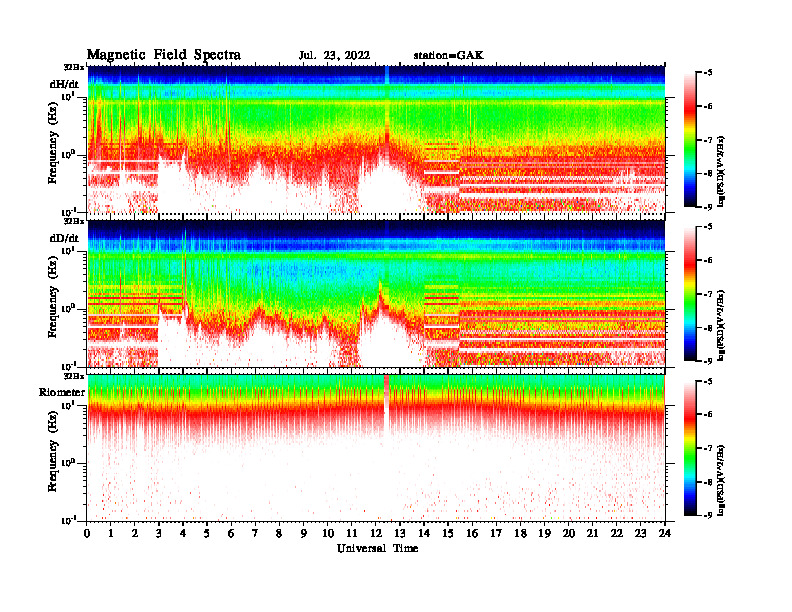This screenshot has width=792, height=612.
Task: Click hour "19" on the Universal Time axis
Action: tap(544, 534)
